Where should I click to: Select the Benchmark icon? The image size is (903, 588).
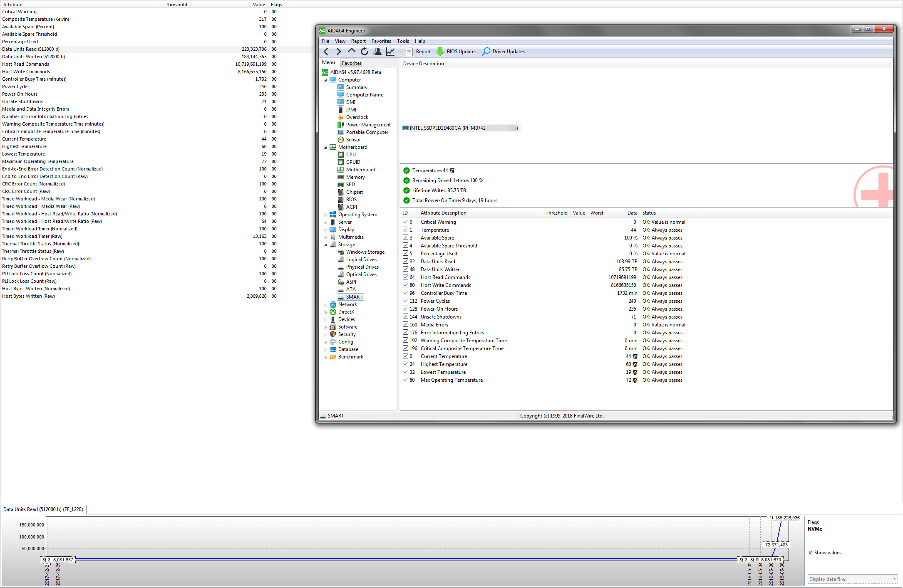pyautogui.click(x=333, y=357)
